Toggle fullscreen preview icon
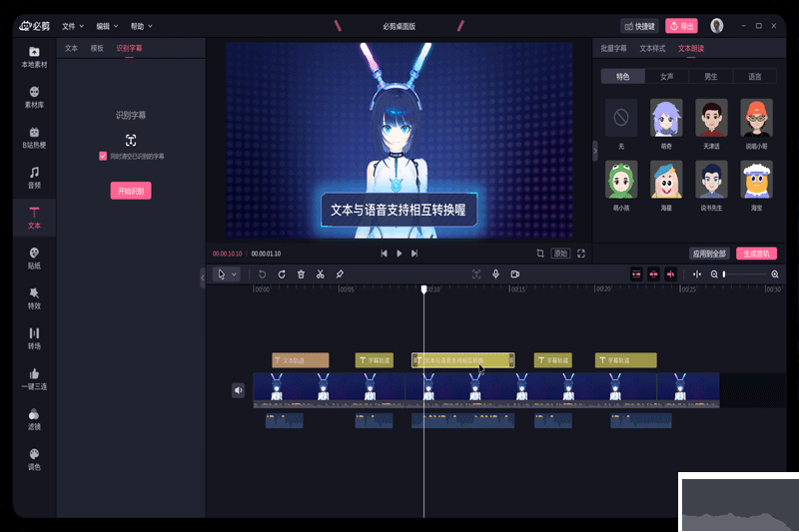This screenshot has height=532, width=799. click(x=581, y=254)
